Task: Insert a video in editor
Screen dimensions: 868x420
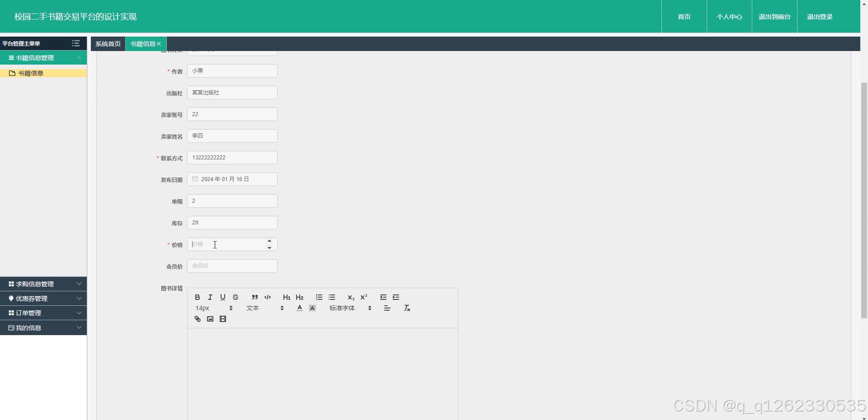Action: [x=222, y=319]
